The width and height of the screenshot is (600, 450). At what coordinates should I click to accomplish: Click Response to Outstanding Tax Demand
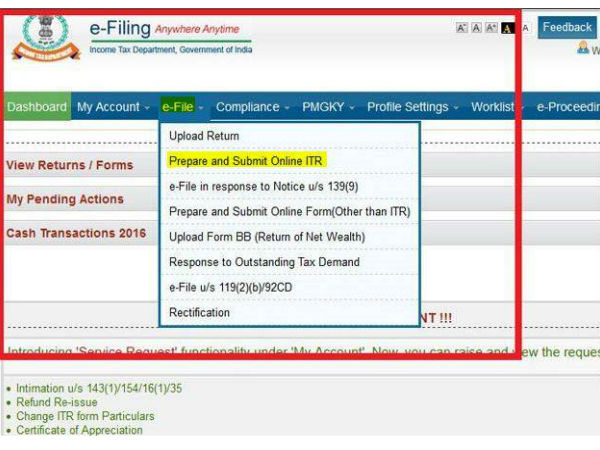pyautogui.click(x=264, y=263)
